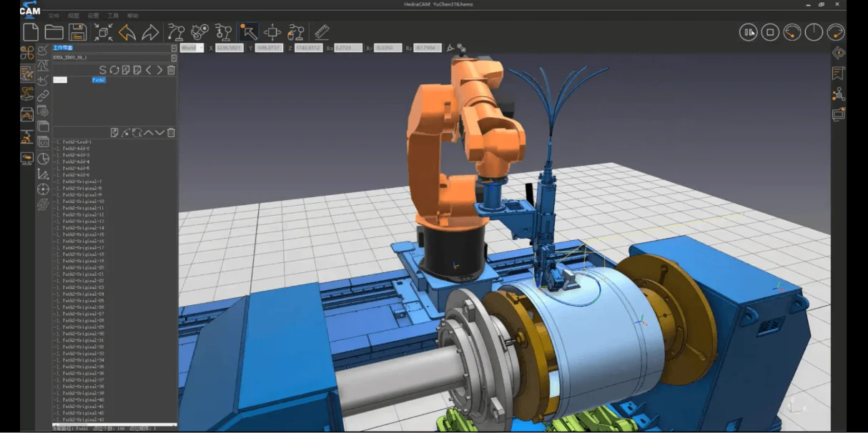Click the Y coordinate field
This screenshot has height=433, width=868.
(270, 48)
